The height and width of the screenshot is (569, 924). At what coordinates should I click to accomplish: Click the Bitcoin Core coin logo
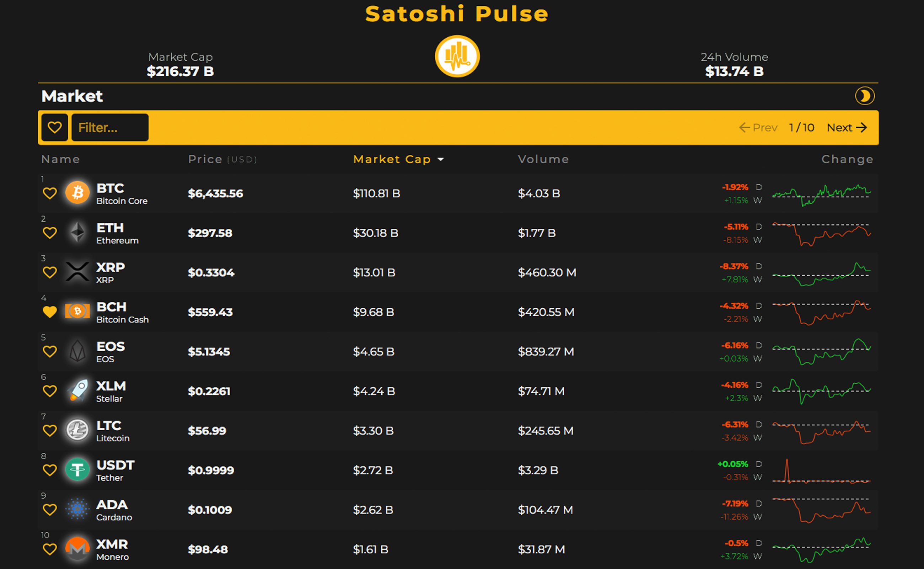[77, 192]
